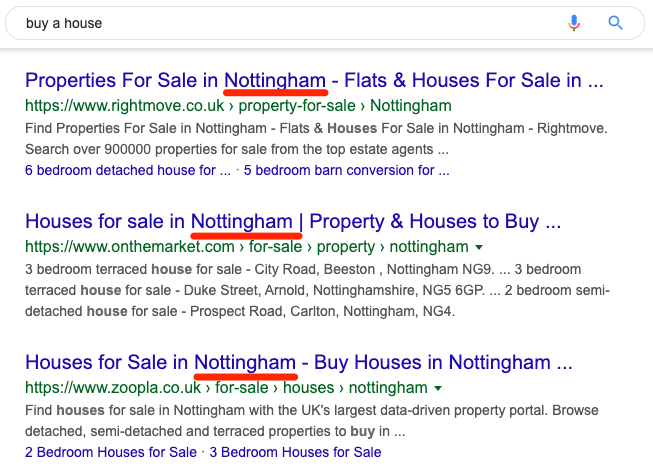
Task: Click the green zoopla.co.uk URL breadcrumb
Action: pyautogui.click(x=226, y=388)
